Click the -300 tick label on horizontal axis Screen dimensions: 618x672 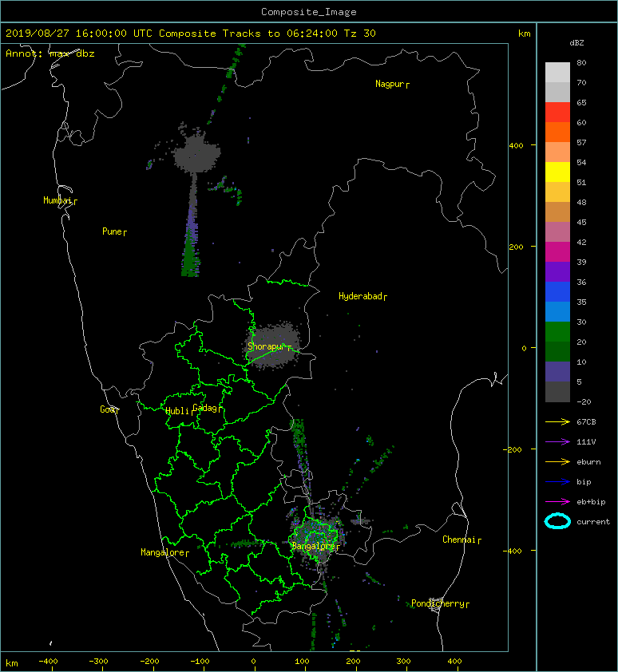pos(98,662)
